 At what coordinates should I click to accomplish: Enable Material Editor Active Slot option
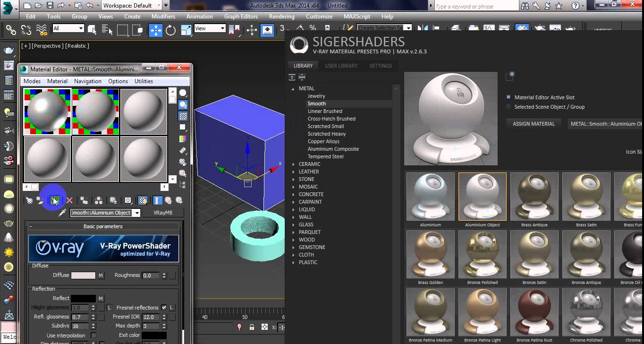pyautogui.click(x=508, y=97)
